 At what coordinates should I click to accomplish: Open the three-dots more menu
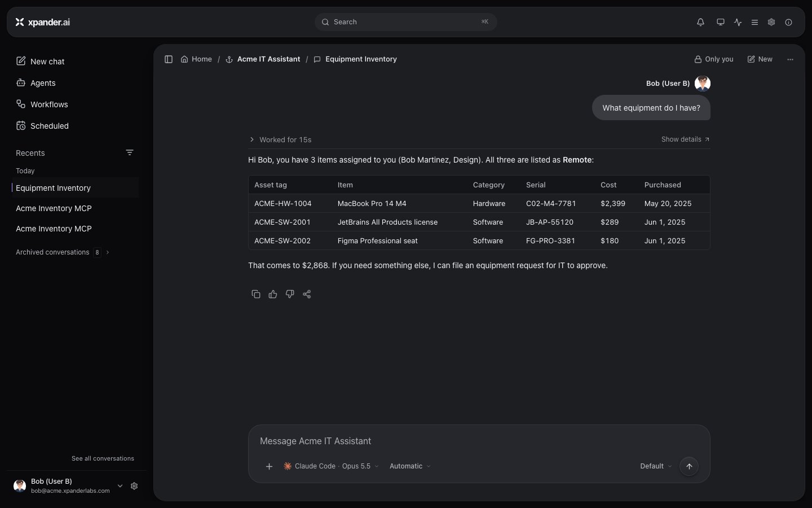[790, 59]
